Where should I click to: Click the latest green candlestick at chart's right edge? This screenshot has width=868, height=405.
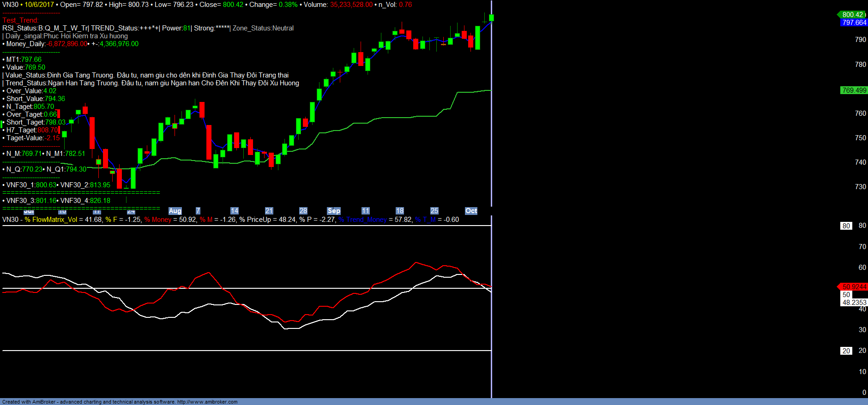coord(491,18)
